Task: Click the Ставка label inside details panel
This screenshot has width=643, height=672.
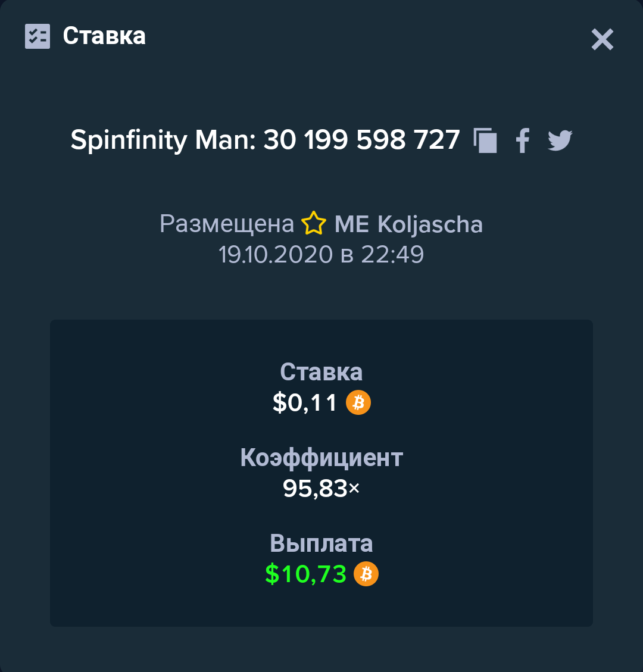Action: 321,372
